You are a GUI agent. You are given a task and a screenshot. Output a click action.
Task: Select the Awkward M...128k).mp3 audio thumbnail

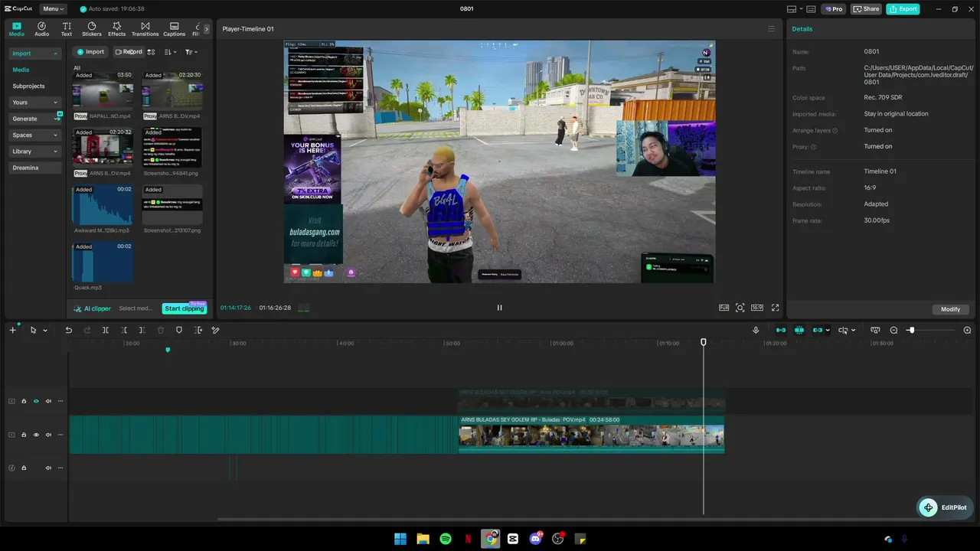103,205
